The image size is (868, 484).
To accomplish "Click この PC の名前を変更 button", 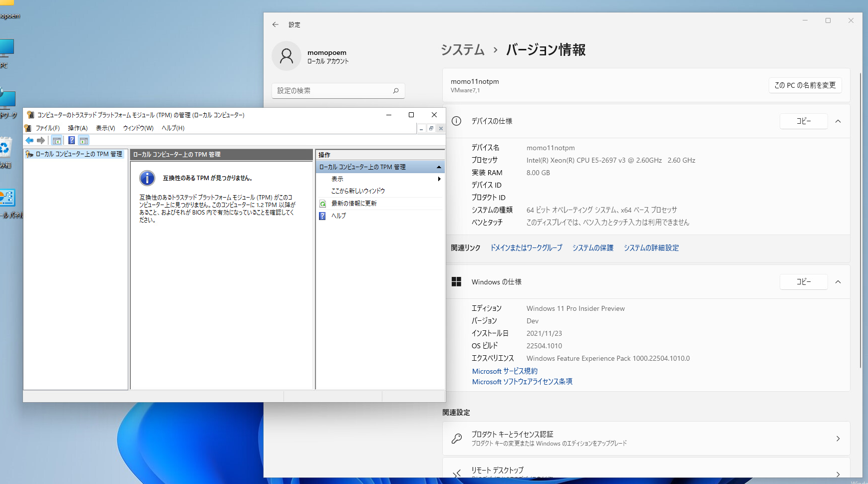I will (805, 85).
